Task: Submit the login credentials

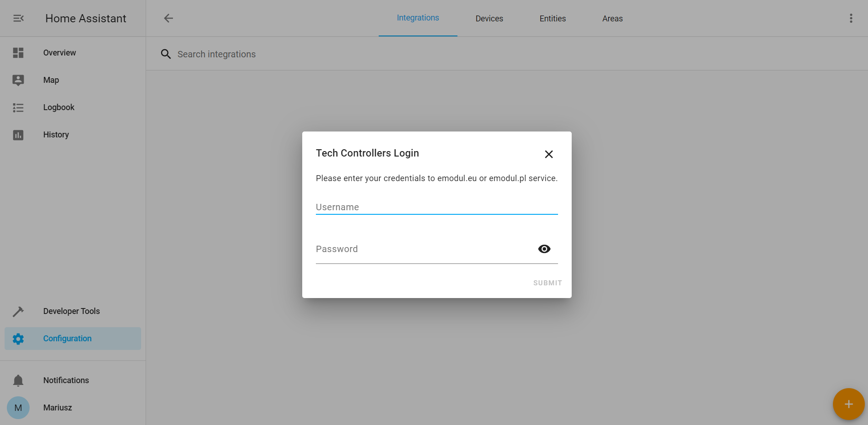Action: [x=548, y=283]
